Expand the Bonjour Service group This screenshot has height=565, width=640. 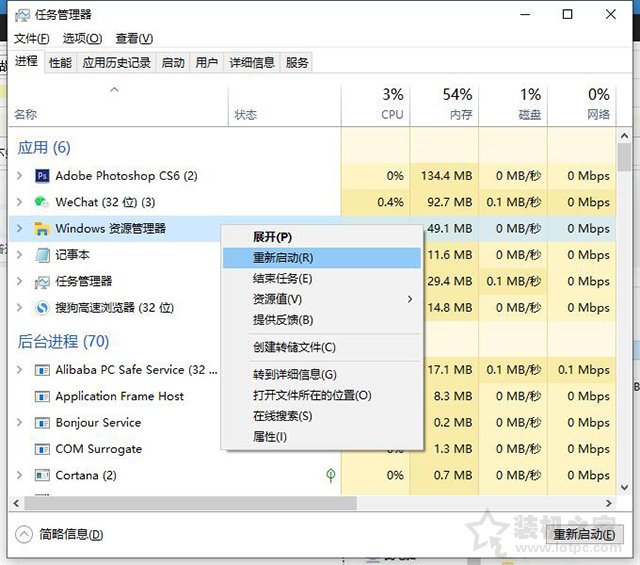pos(19,422)
